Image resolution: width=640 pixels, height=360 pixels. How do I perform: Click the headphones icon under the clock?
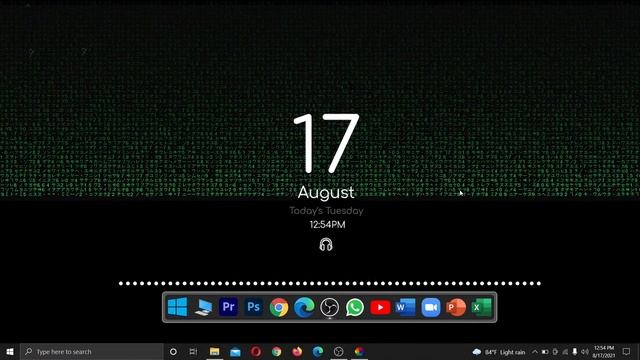(326, 244)
